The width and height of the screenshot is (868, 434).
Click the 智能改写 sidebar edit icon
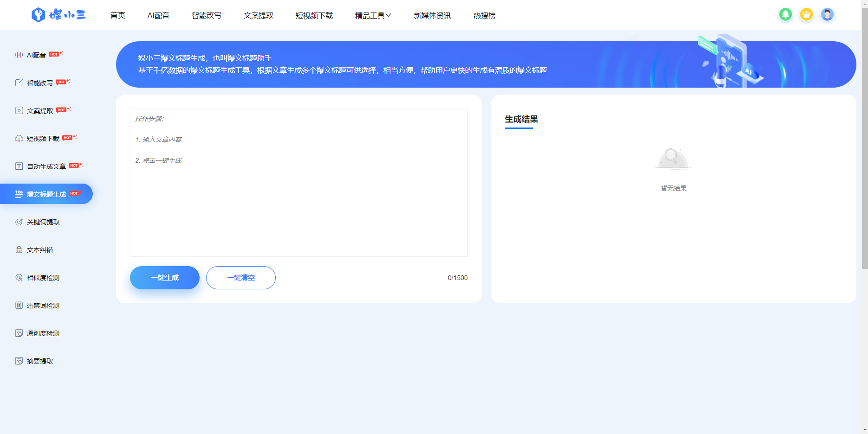(19, 83)
